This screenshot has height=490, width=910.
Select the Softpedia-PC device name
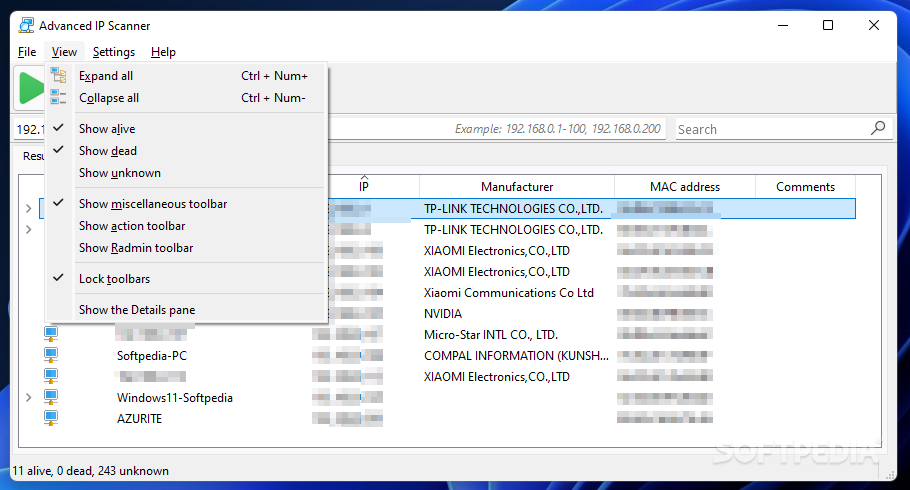click(151, 356)
